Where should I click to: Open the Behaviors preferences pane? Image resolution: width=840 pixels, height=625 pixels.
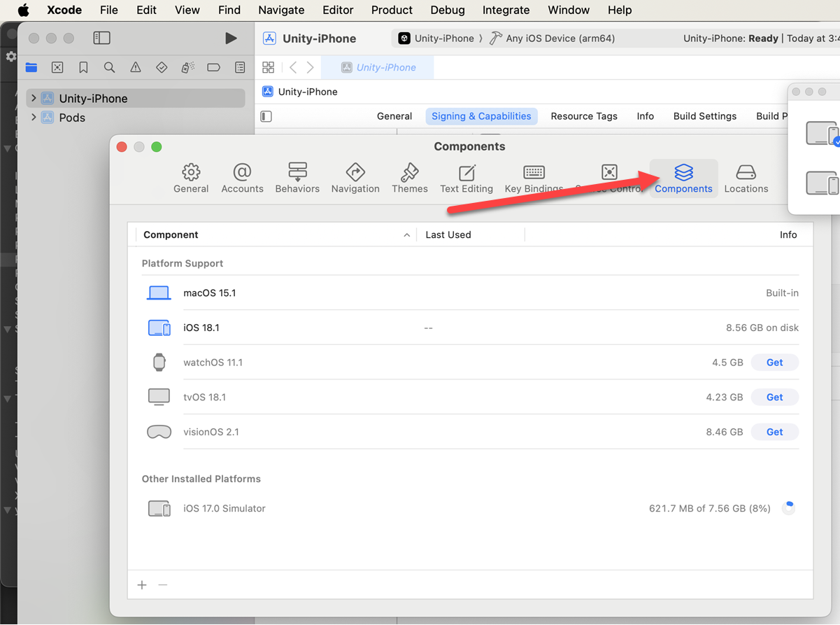(297, 178)
